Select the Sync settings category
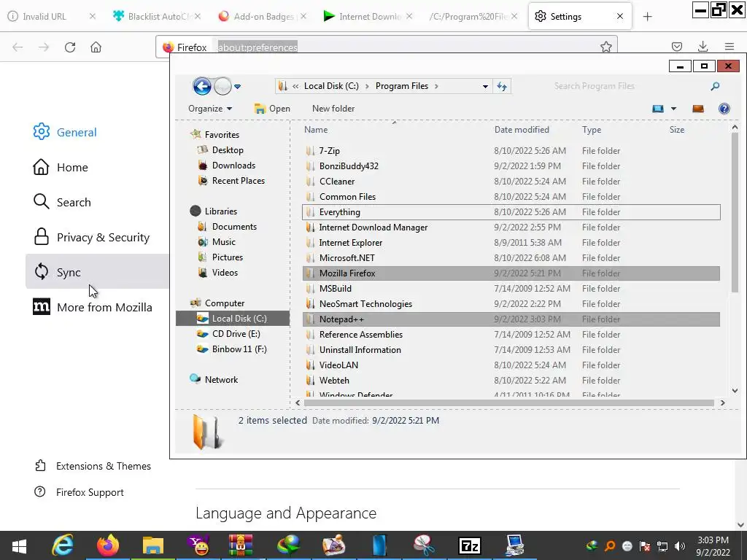The image size is (747, 560). pyautogui.click(x=97, y=271)
